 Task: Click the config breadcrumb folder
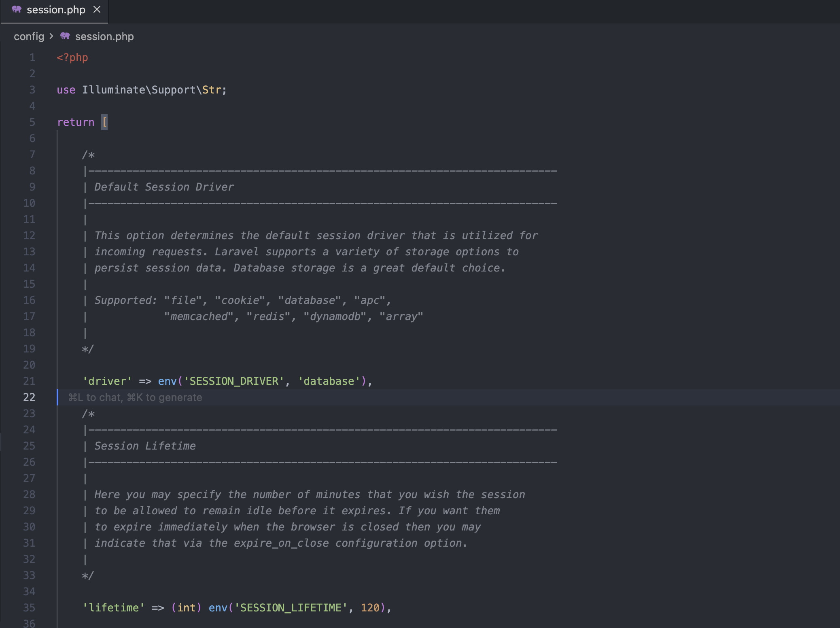click(29, 36)
